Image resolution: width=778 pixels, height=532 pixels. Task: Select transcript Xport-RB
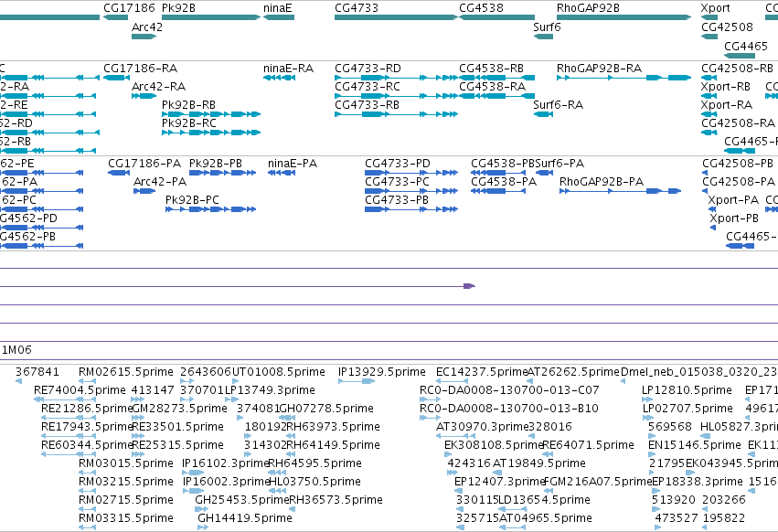(x=725, y=86)
